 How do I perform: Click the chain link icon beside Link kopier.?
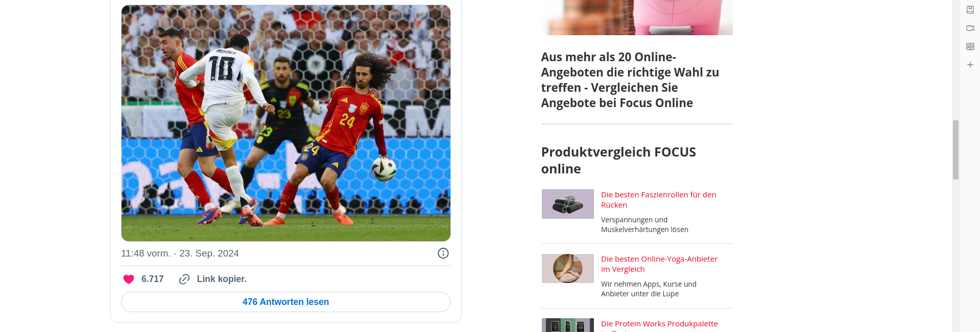[184, 279]
